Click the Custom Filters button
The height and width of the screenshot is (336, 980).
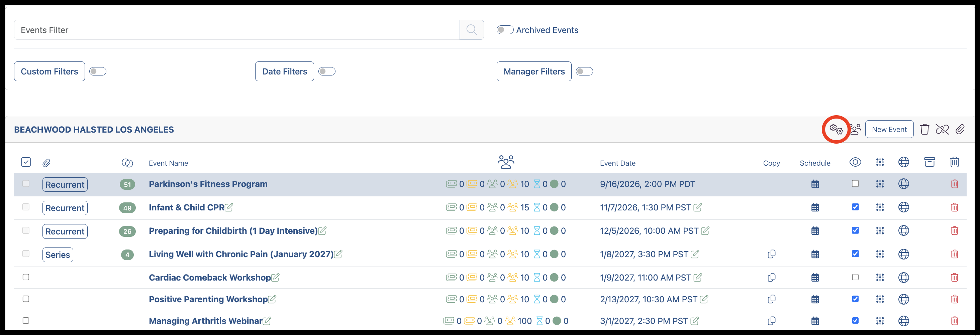[50, 71]
